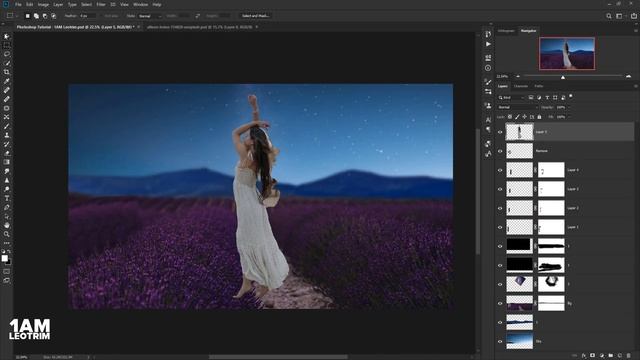Click the Navigator zoom-out small mountains button

tap(518, 76)
